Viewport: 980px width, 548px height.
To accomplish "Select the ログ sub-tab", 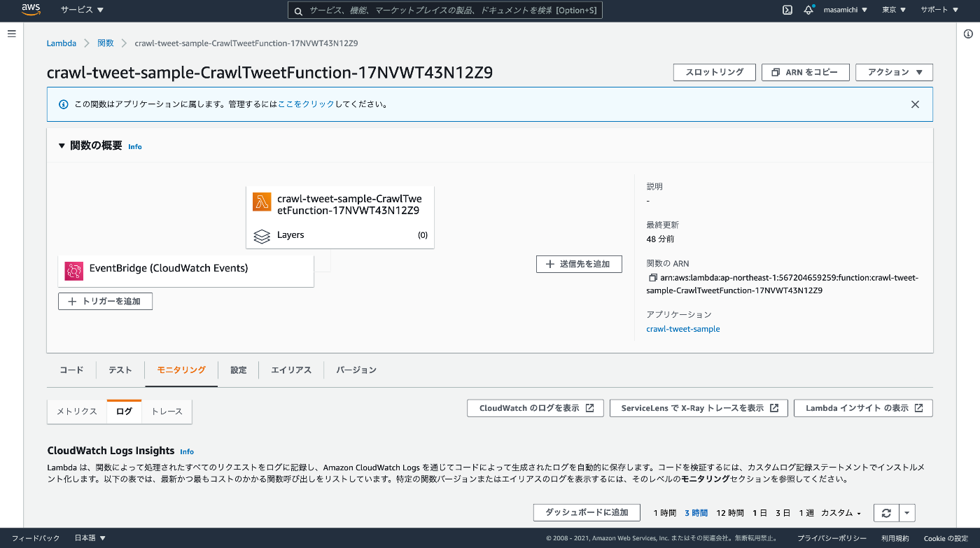I will (x=124, y=412).
